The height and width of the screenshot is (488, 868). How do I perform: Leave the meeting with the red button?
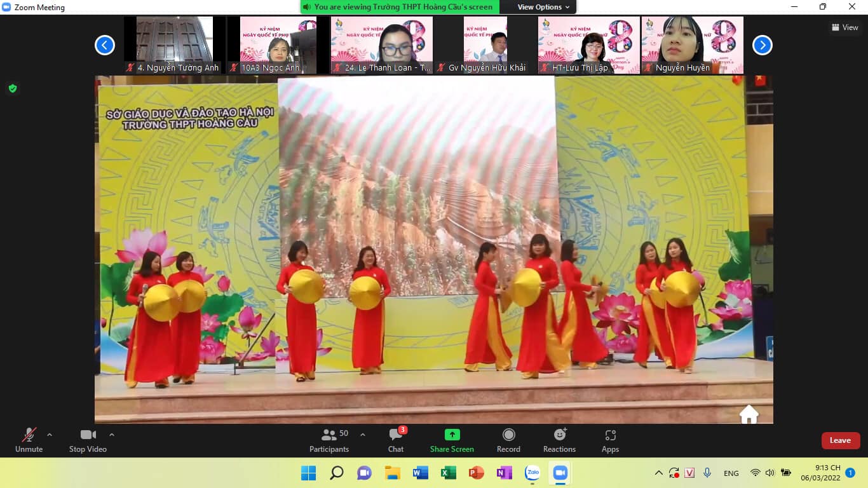click(840, 440)
